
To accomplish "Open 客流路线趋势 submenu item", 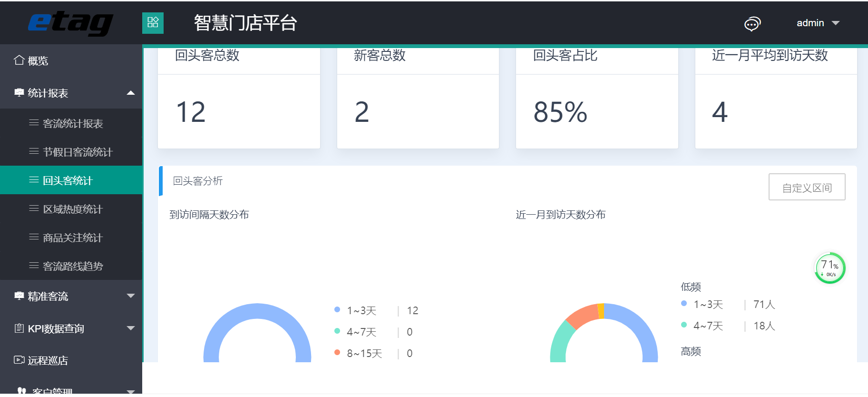I will 71,266.
